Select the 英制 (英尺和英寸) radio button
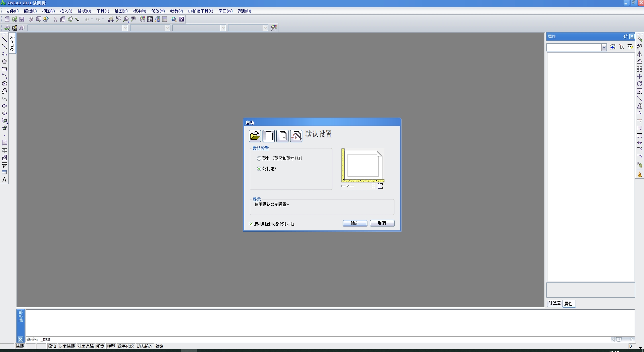The width and height of the screenshot is (644, 352). tap(259, 158)
